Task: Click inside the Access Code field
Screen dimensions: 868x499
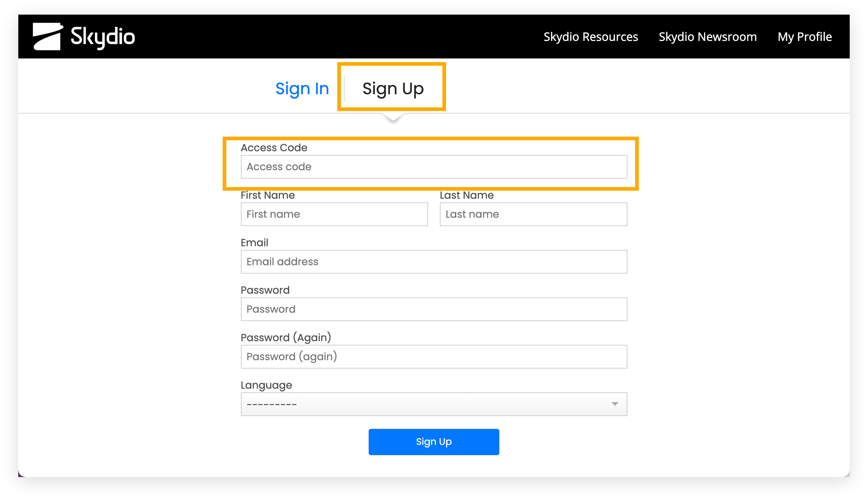Action: point(434,167)
